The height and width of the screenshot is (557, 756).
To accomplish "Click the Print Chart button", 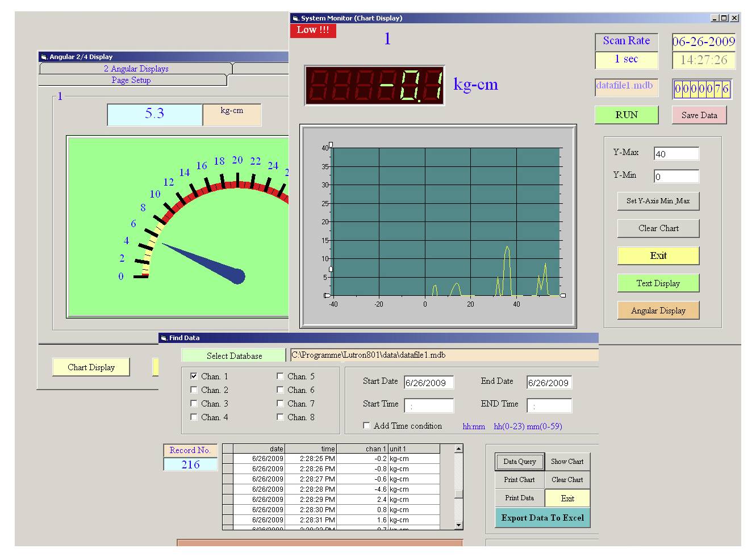I will coord(520,480).
